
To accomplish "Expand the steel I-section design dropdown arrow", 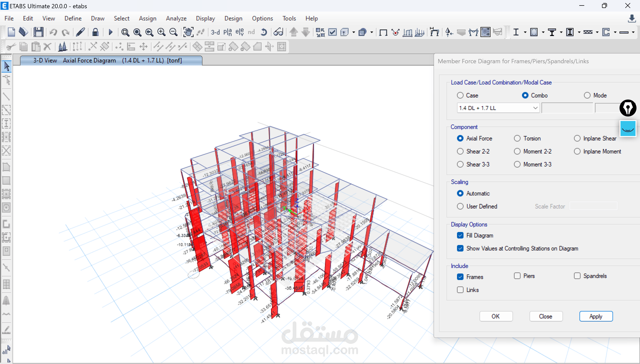I will pyautogui.click(x=525, y=32).
